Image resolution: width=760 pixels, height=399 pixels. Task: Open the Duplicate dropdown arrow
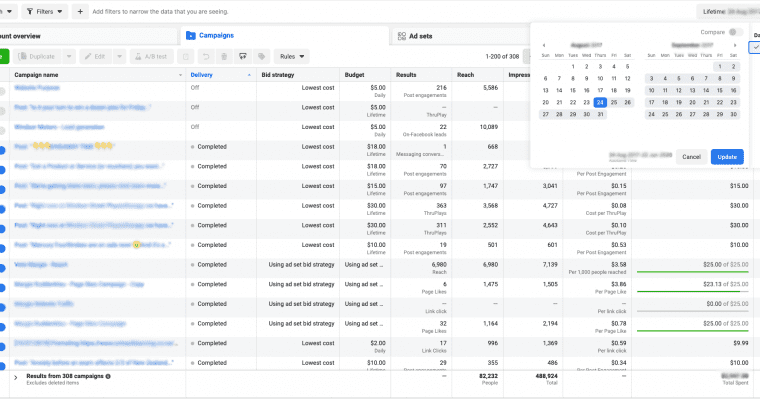tap(69, 57)
